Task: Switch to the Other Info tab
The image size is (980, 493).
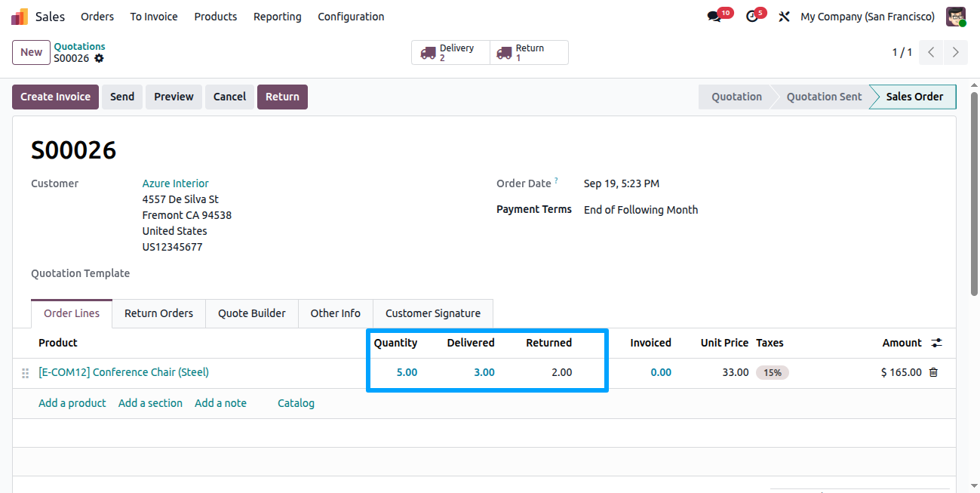Action: [x=336, y=313]
